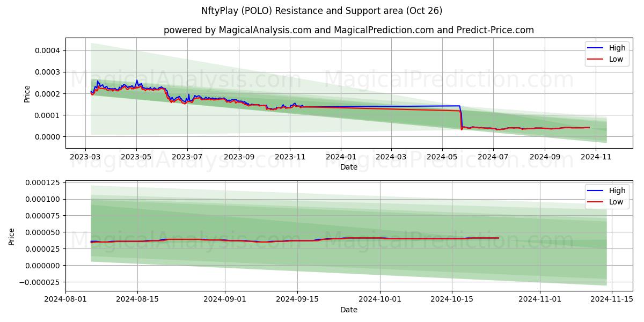644x322 pixels.
Task: Click the top chart x-axis label '2023-07'
Action: click(x=187, y=157)
